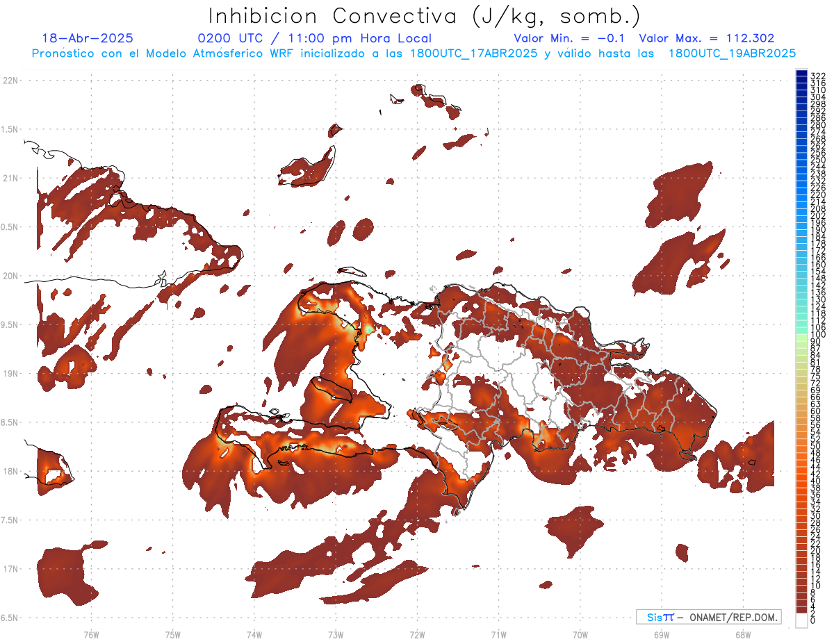Click the '76W' longitude label
Screen dimensions: 834x644
92,634
